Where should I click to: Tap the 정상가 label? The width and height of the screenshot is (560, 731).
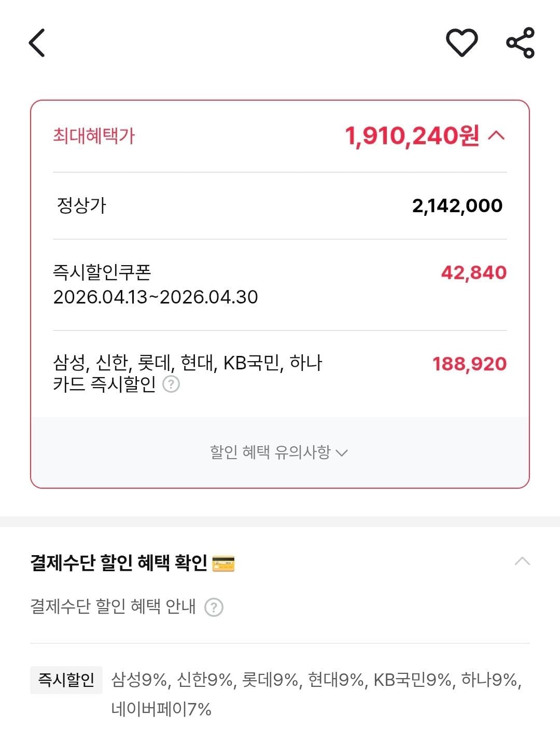pos(81,205)
